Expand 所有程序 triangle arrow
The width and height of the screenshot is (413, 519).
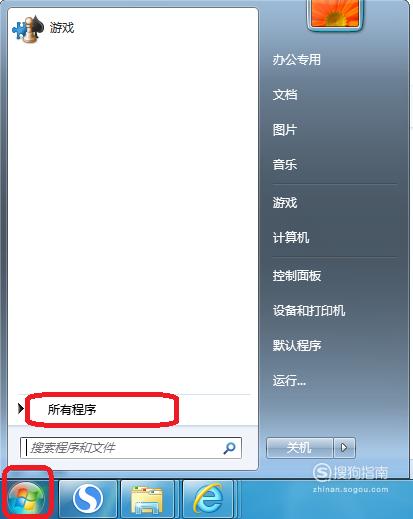21,408
